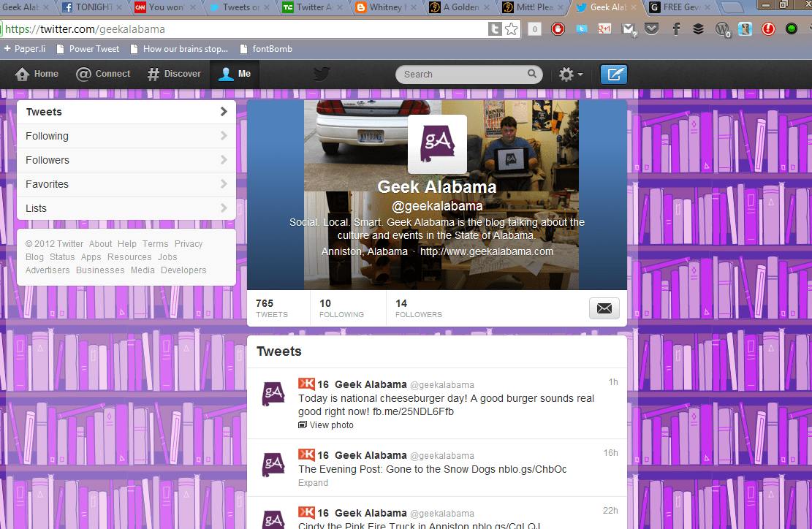Click the Buffer stacked-layers extension icon
The height and width of the screenshot is (529, 812).
698,29
